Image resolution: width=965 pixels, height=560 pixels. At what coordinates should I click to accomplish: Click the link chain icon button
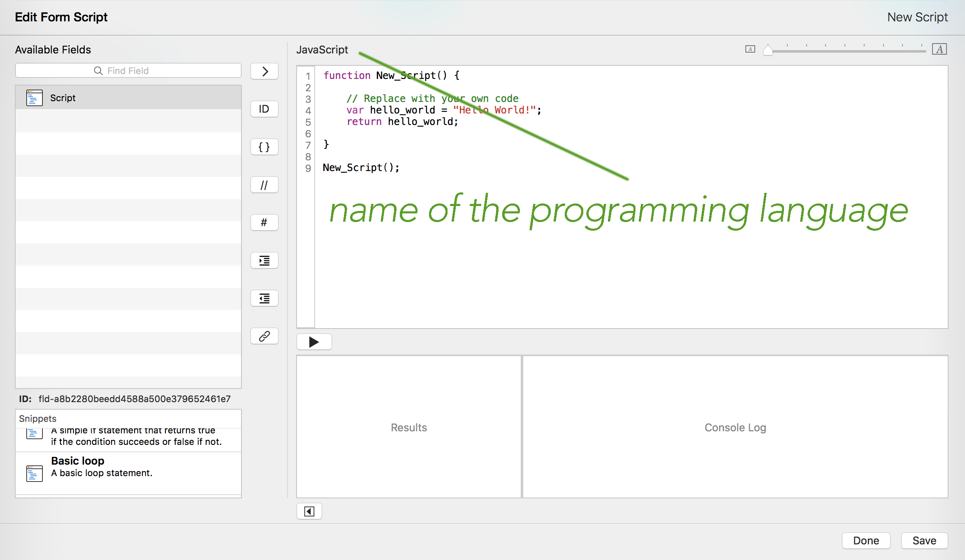[x=264, y=336]
